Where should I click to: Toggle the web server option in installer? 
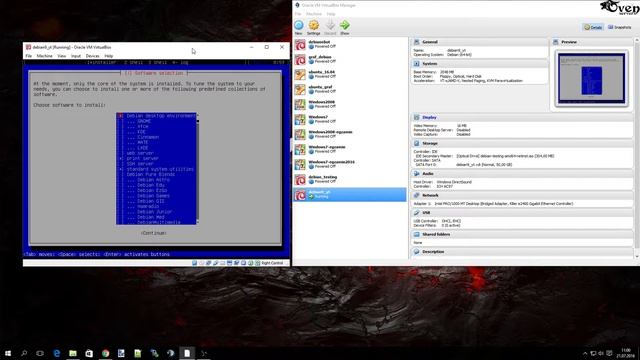point(140,153)
